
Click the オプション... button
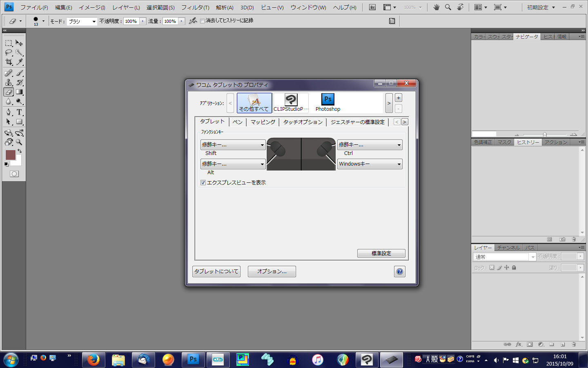[x=272, y=272]
